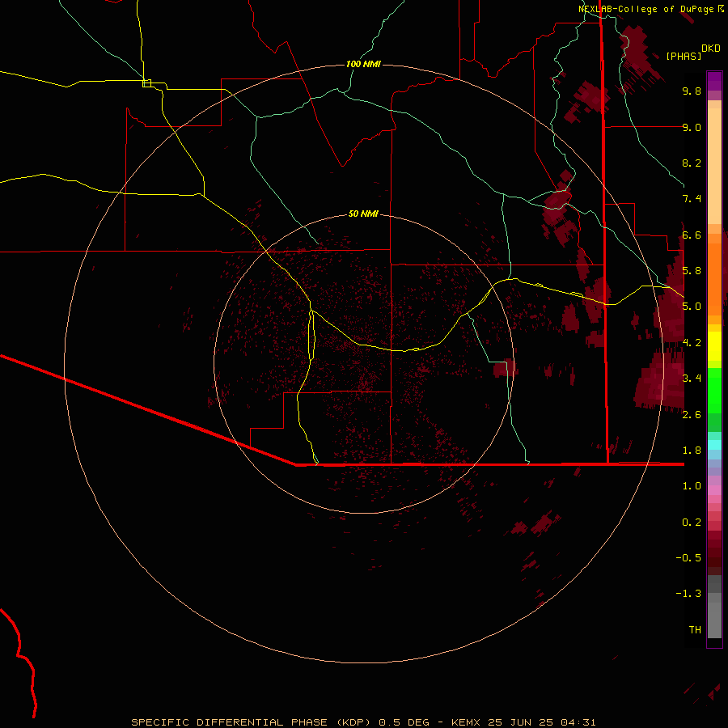Click the 5.0 value on the color scale

coord(692,307)
